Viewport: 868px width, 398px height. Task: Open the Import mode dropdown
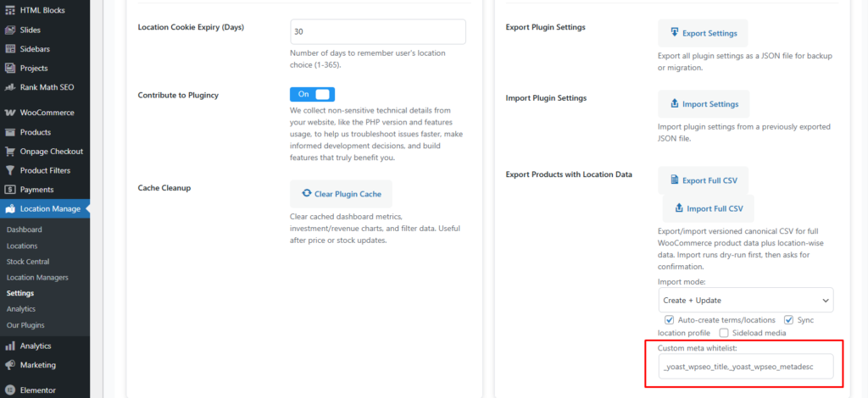coord(745,301)
